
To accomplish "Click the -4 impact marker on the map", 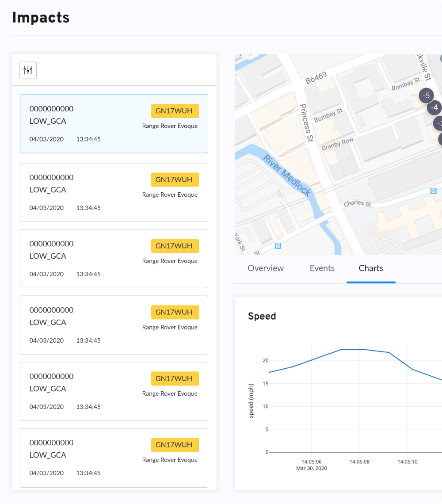I will (434, 107).
